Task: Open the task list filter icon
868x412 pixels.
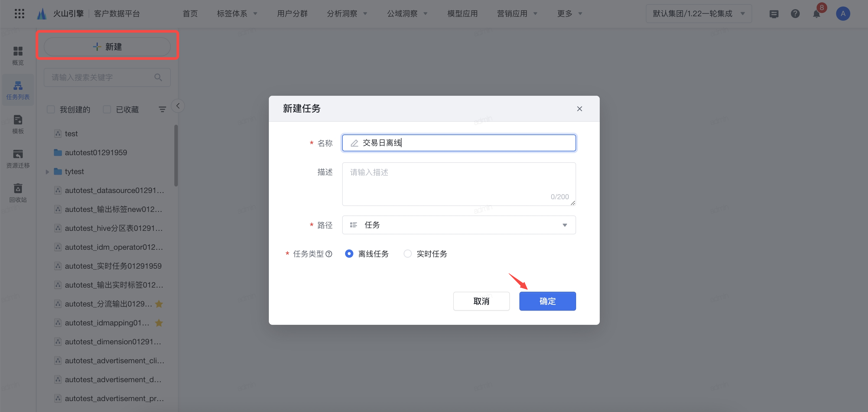Action: tap(162, 109)
